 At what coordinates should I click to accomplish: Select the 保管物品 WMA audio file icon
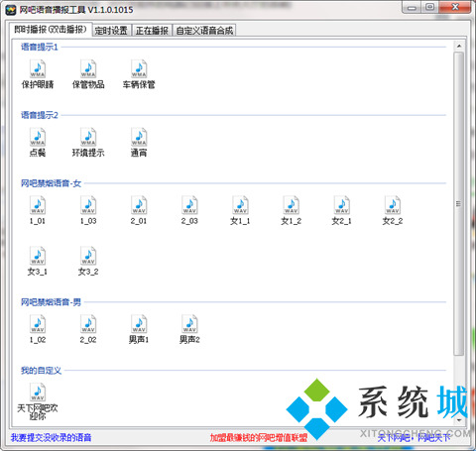(x=88, y=68)
